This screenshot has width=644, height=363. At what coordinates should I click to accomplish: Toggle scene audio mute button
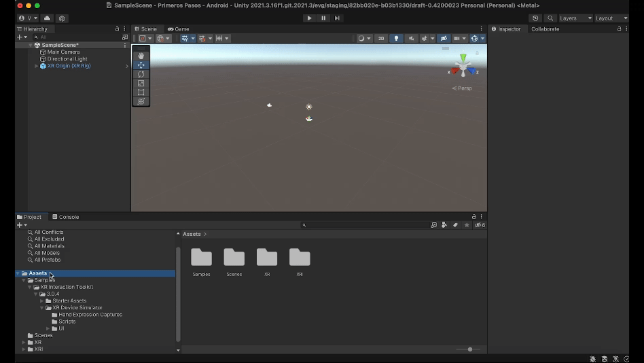tap(411, 38)
